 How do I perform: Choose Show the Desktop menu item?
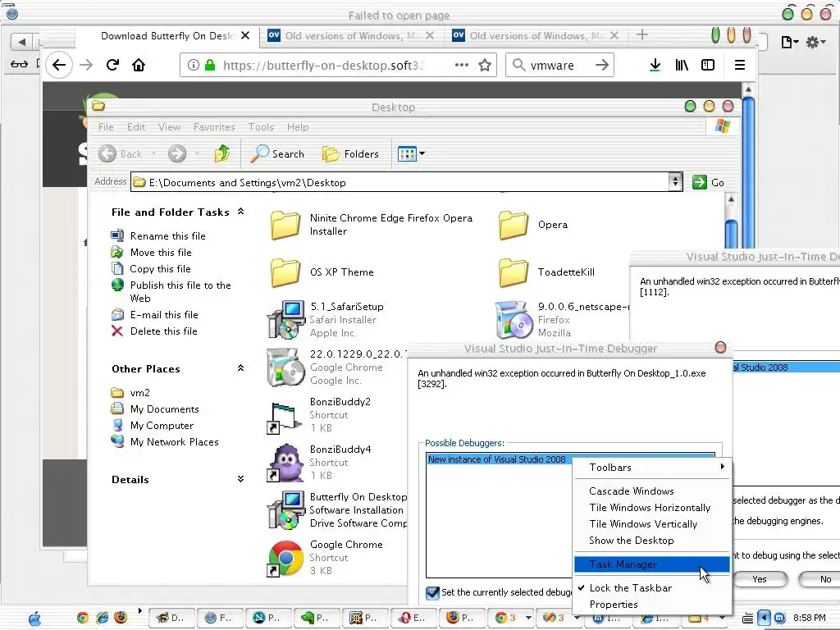[x=651, y=540]
